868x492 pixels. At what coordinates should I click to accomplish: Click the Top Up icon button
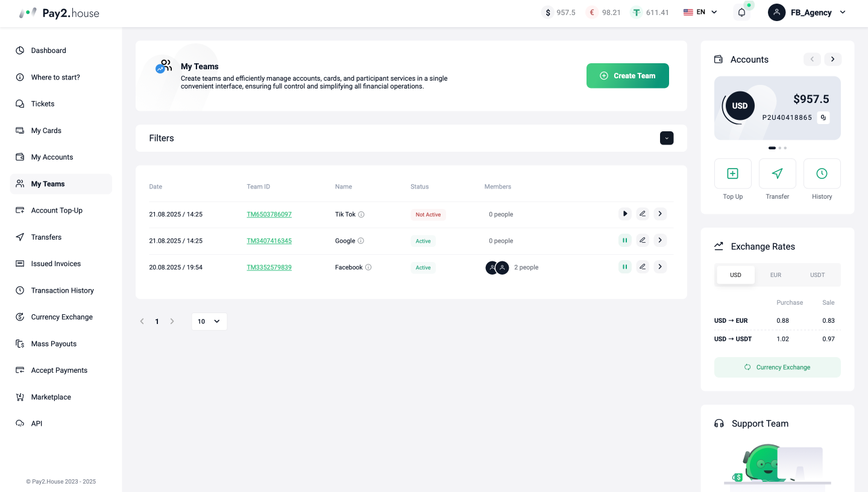(x=733, y=173)
